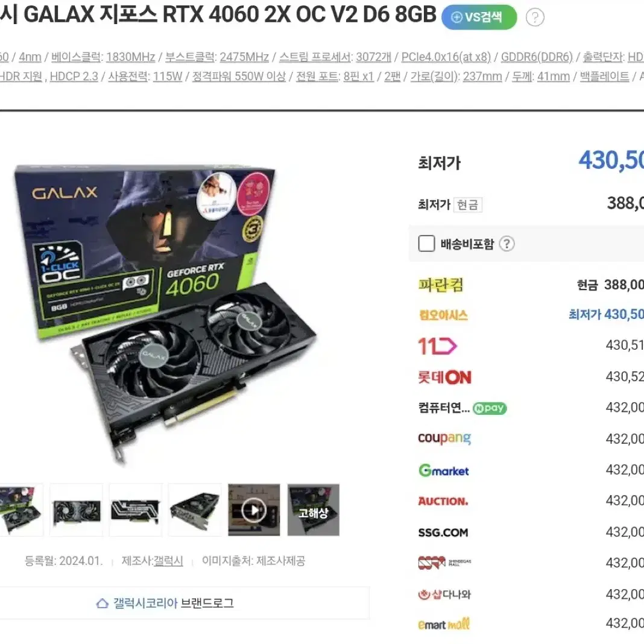Select the AUCTION seller logo
This screenshot has height=644, width=644.
click(443, 501)
